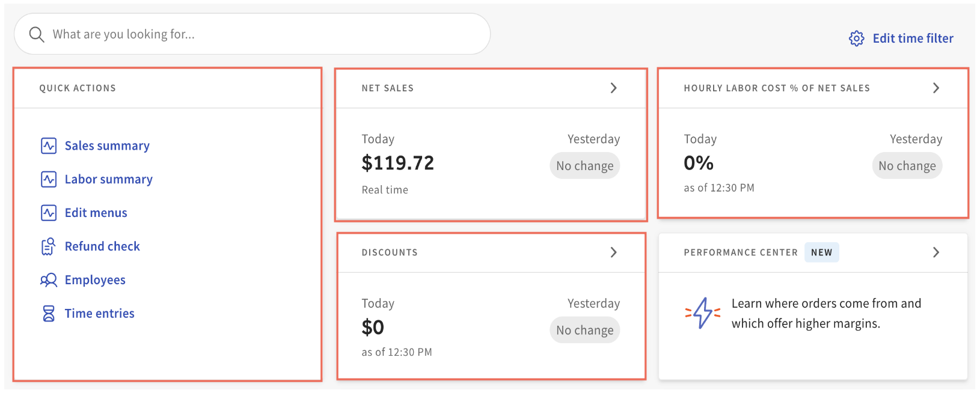Open Performance Center using its arrow

936,252
